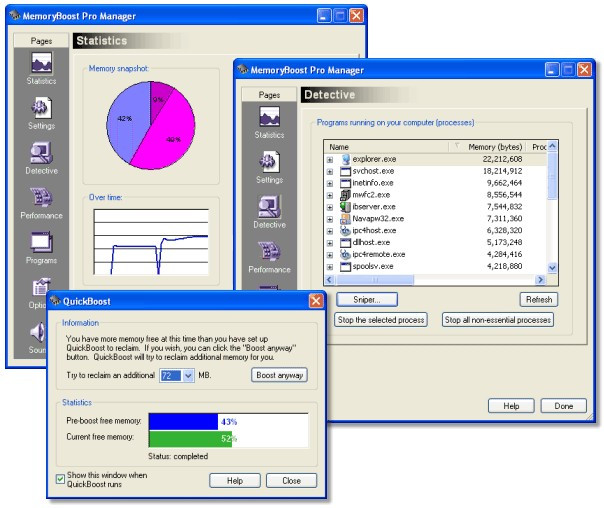The width and height of the screenshot is (604, 508).
Task: Select memory value 22,212,608
Action: (x=502, y=159)
